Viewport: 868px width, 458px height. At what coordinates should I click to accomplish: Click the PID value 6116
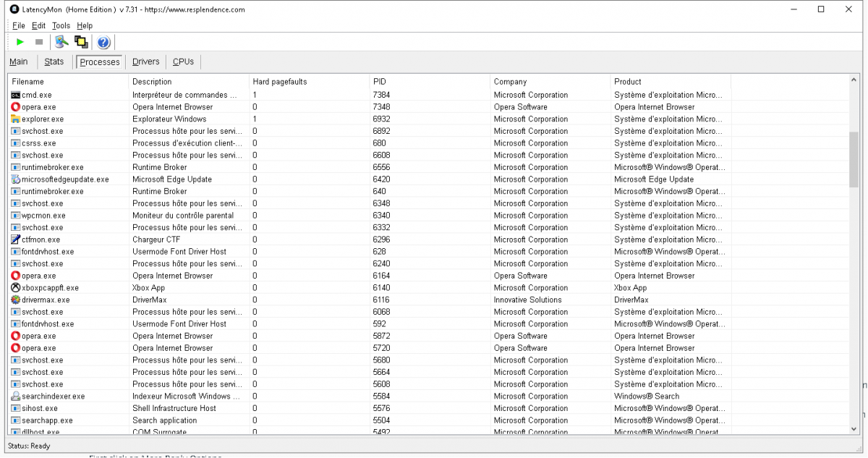[381, 300]
